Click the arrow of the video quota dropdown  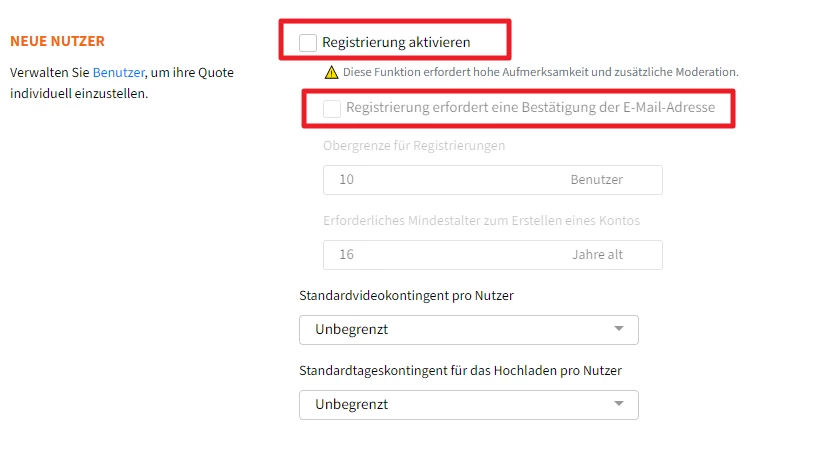tap(619, 329)
